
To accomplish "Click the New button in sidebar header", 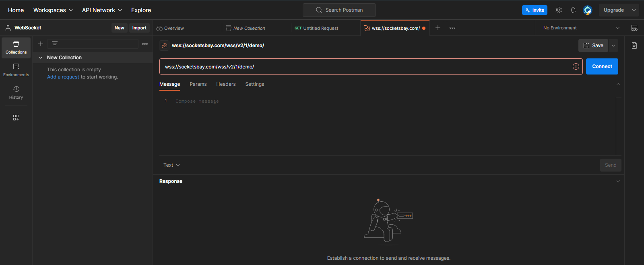I will coord(119,28).
